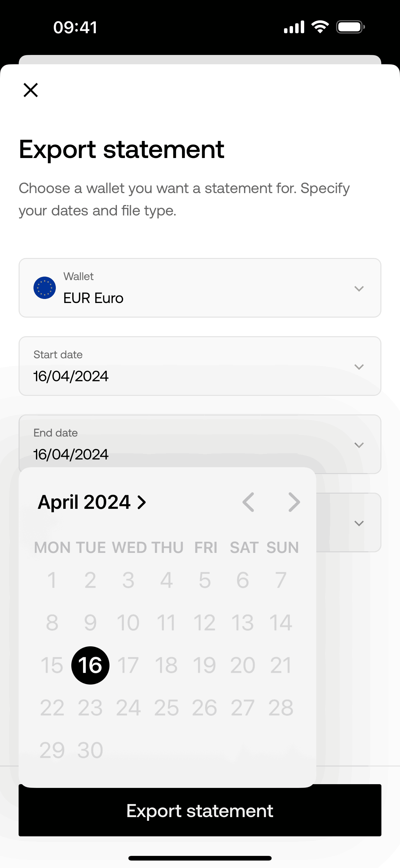The width and height of the screenshot is (400, 868).
Task: Tap the battery status icon
Action: 350,27
